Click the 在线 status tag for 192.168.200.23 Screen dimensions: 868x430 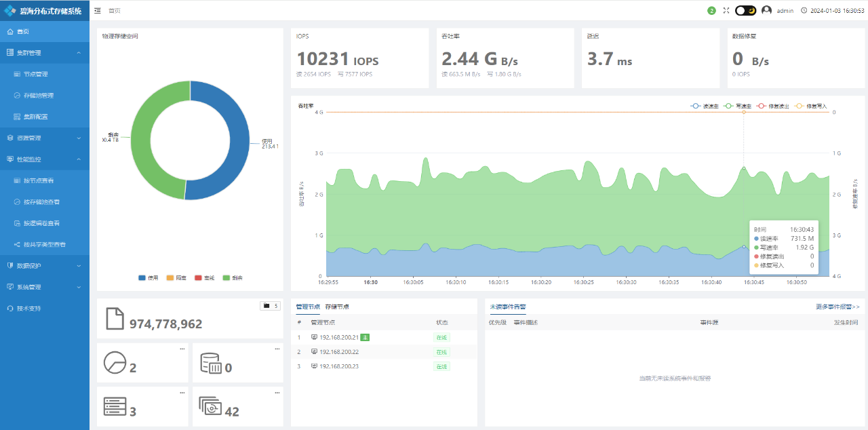[x=442, y=366]
